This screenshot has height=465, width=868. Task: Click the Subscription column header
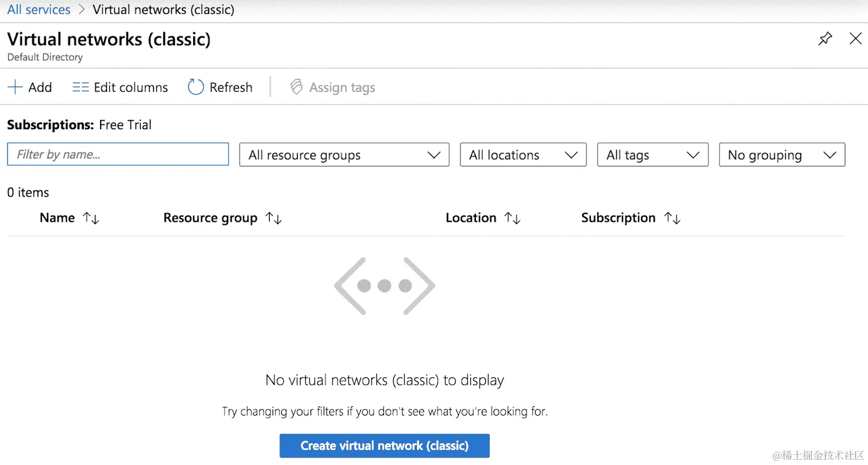[x=618, y=218]
